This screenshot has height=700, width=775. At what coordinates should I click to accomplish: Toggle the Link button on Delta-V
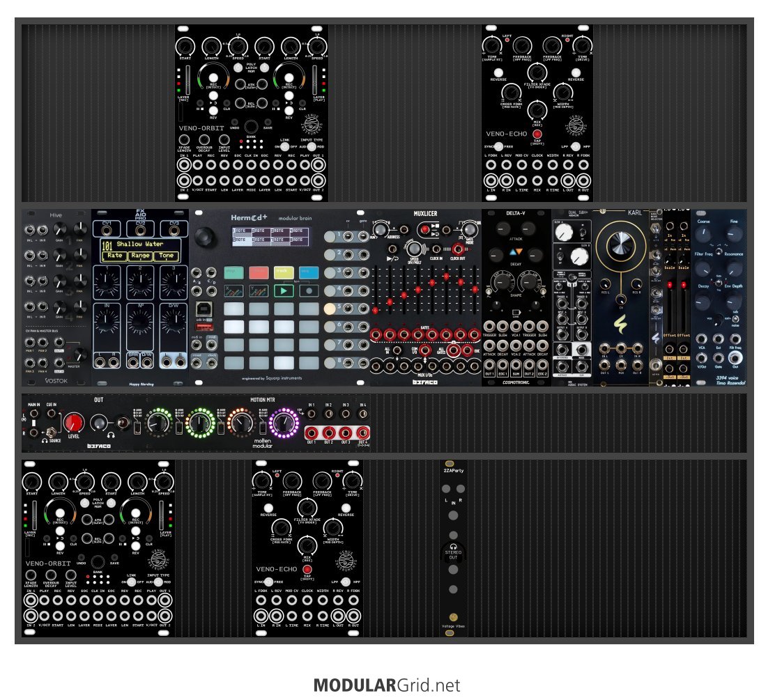pos(516,313)
